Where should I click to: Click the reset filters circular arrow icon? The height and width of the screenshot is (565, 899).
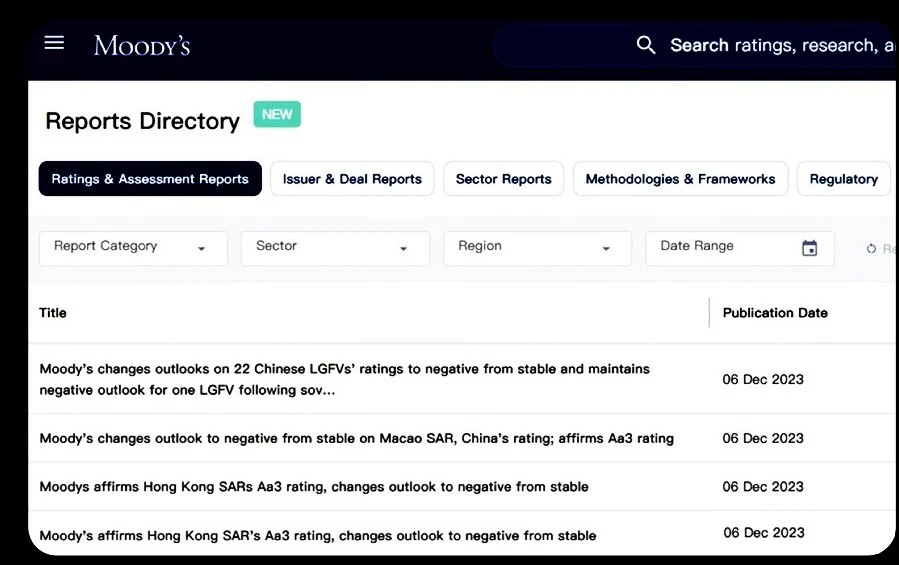(x=871, y=249)
